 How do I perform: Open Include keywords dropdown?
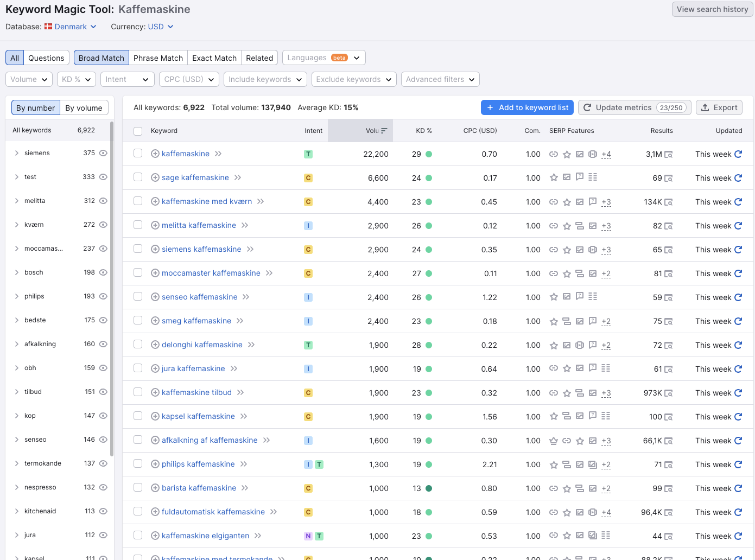coord(265,79)
